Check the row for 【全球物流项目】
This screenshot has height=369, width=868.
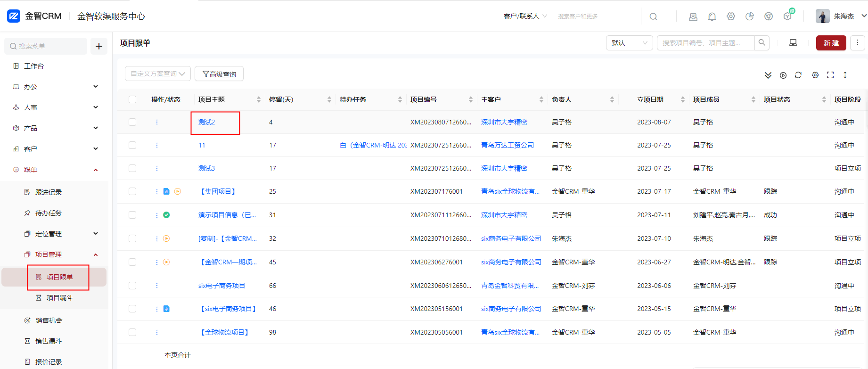pos(132,332)
